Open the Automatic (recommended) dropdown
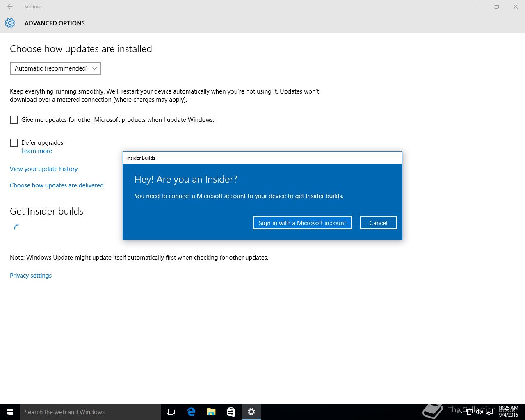Viewport: 525px width, 420px height. (55, 68)
